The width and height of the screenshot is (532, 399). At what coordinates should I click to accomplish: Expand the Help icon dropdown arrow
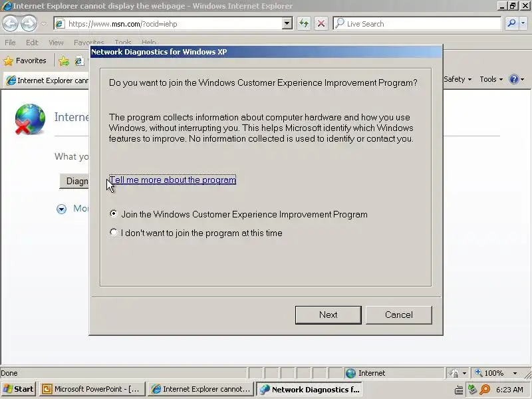point(523,80)
